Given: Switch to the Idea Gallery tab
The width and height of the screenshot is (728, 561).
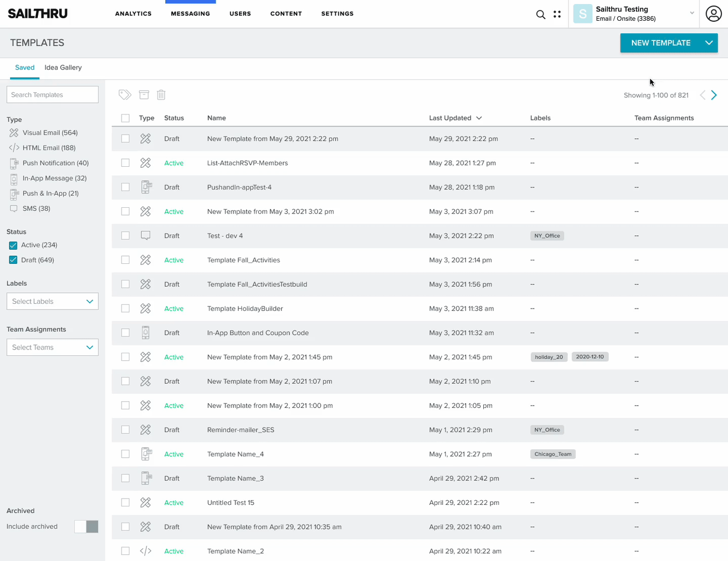Looking at the screenshot, I should [63, 68].
